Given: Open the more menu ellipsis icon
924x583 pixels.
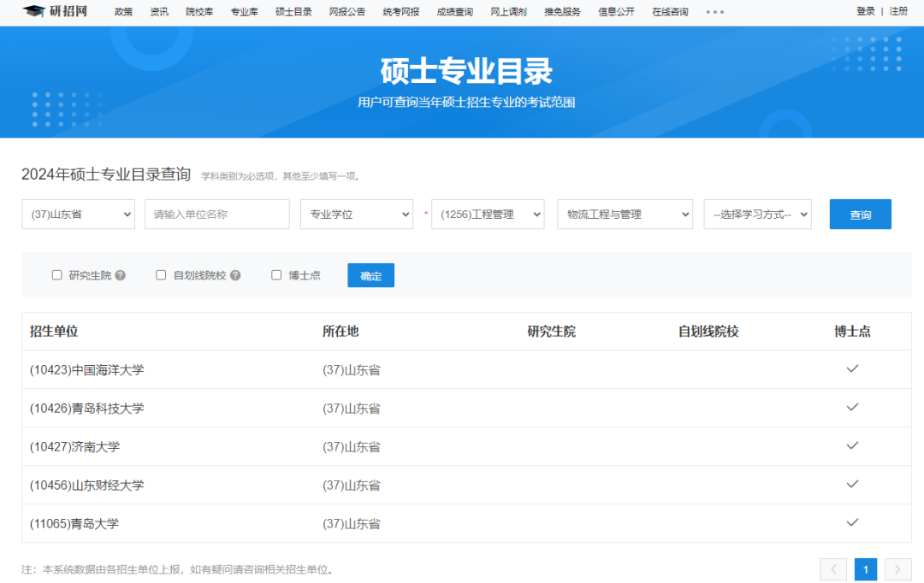Looking at the screenshot, I should pyautogui.click(x=714, y=12).
